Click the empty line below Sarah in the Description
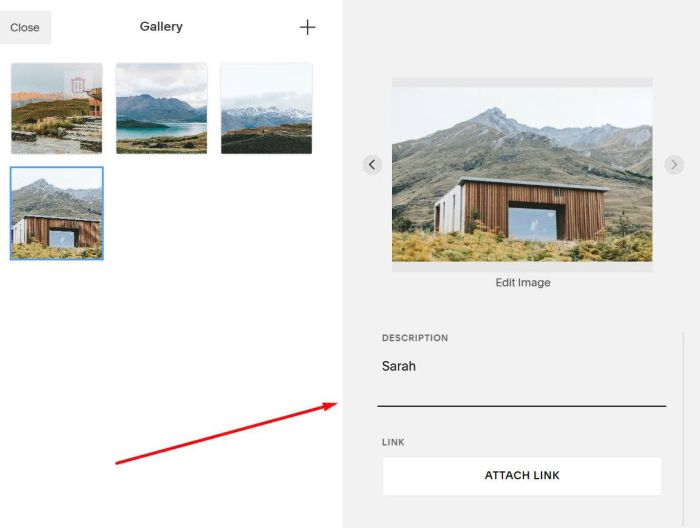The height and width of the screenshot is (528, 700). 521,390
